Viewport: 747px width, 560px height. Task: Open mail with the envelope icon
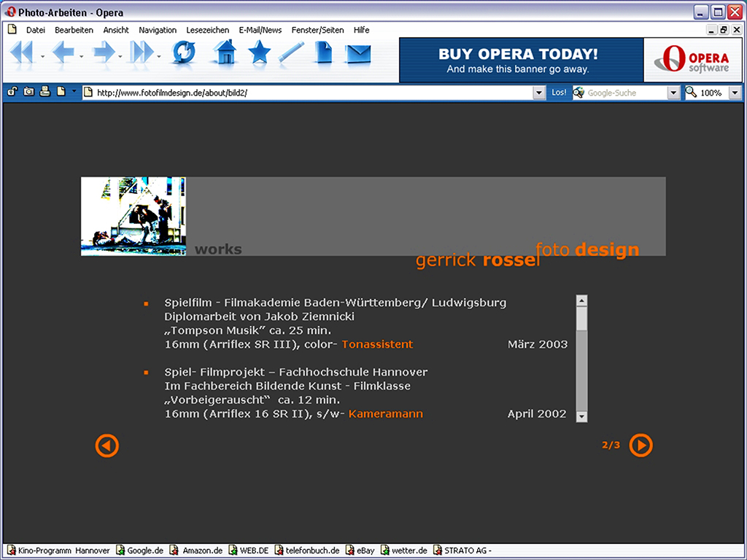pyautogui.click(x=358, y=53)
